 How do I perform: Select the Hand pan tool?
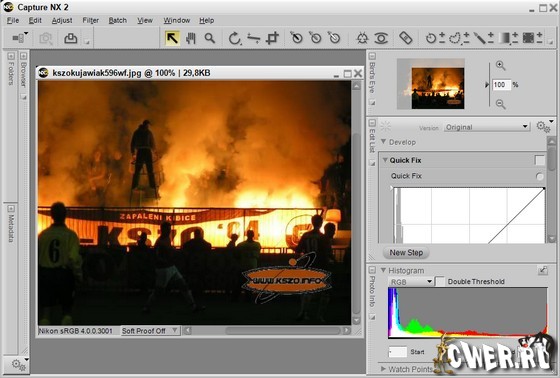tap(191, 38)
